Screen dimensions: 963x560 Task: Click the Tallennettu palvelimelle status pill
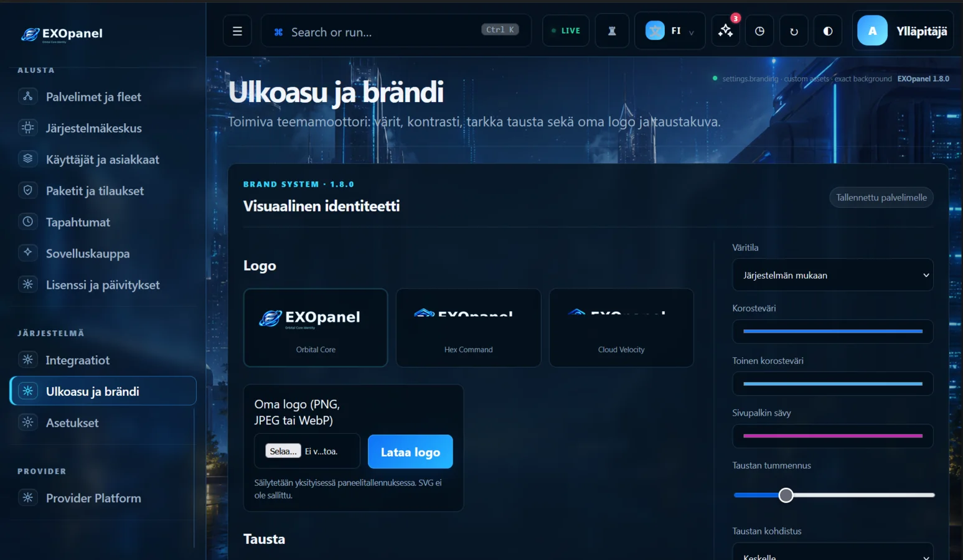[881, 197]
